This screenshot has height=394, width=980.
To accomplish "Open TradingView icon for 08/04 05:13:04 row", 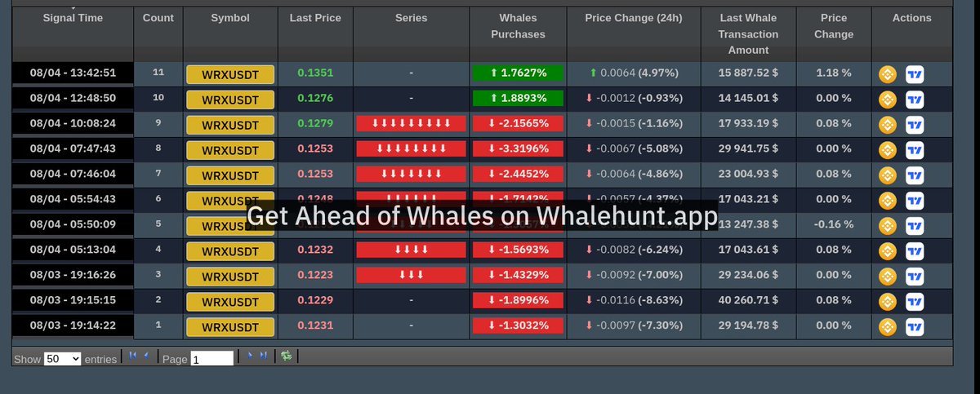I will point(915,251).
